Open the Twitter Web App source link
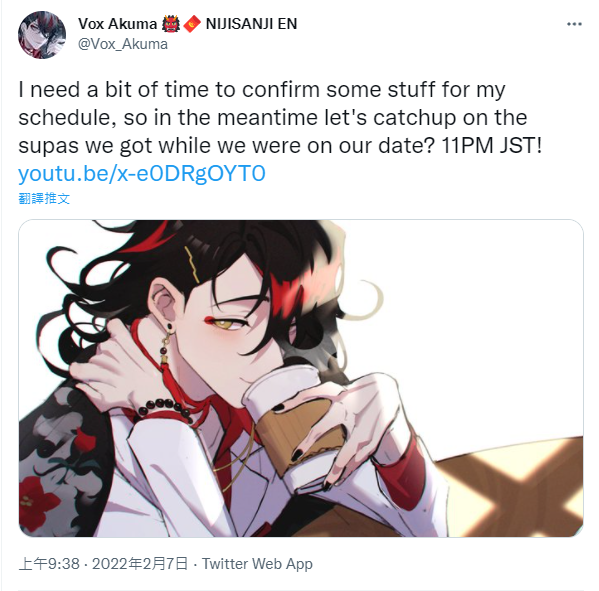599x591 pixels. (257, 564)
